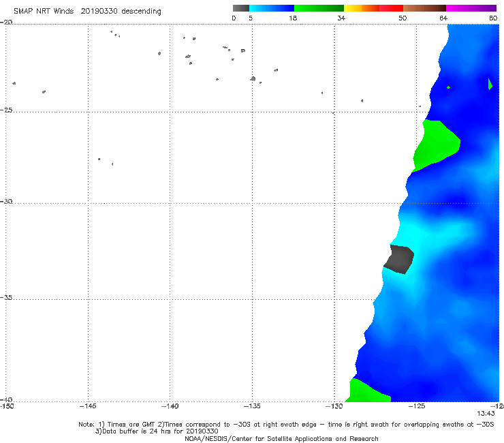Click the latitude label '-35'
Image resolution: width=504 pixels, height=443 pixels.
[6, 297]
